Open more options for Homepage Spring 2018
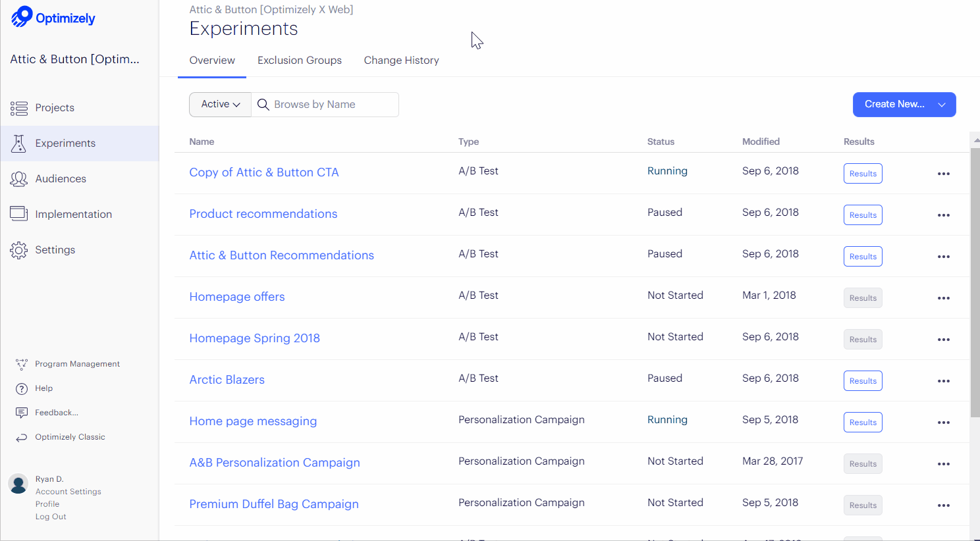This screenshot has width=980, height=541. click(x=944, y=340)
